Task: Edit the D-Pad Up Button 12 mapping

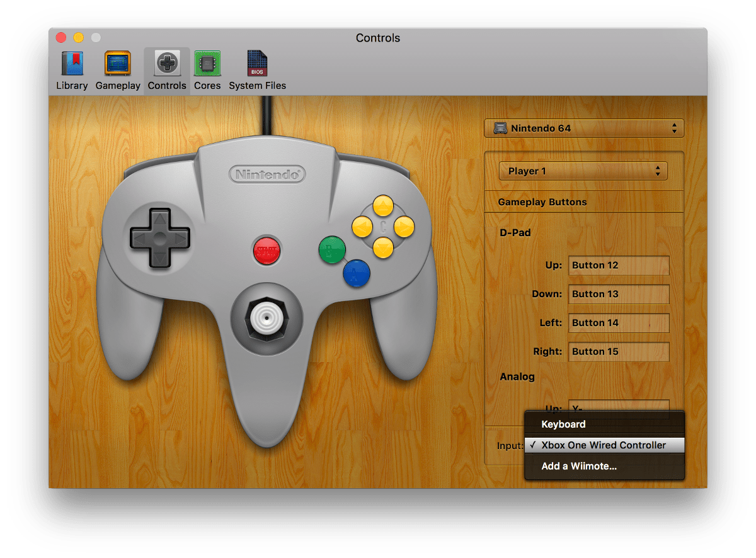Action: [x=618, y=265]
